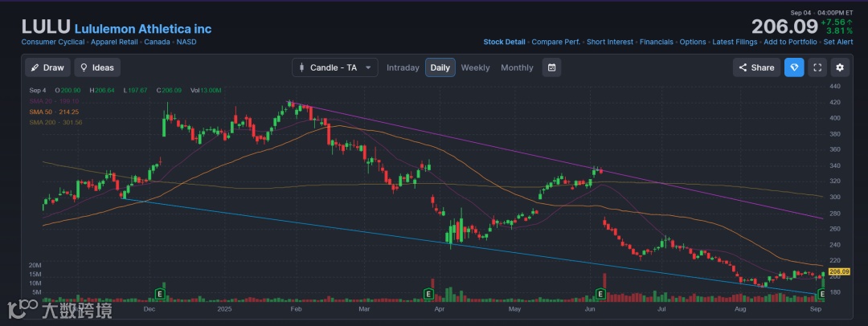Click the Share button
868x326 pixels.
coord(757,67)
